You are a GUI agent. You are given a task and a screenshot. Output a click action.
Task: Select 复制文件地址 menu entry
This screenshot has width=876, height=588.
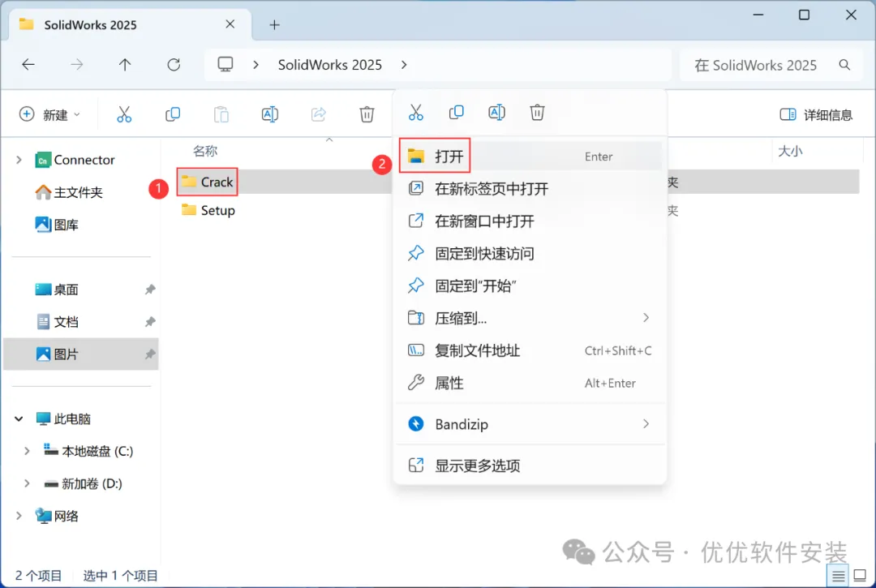pos(530,350)
